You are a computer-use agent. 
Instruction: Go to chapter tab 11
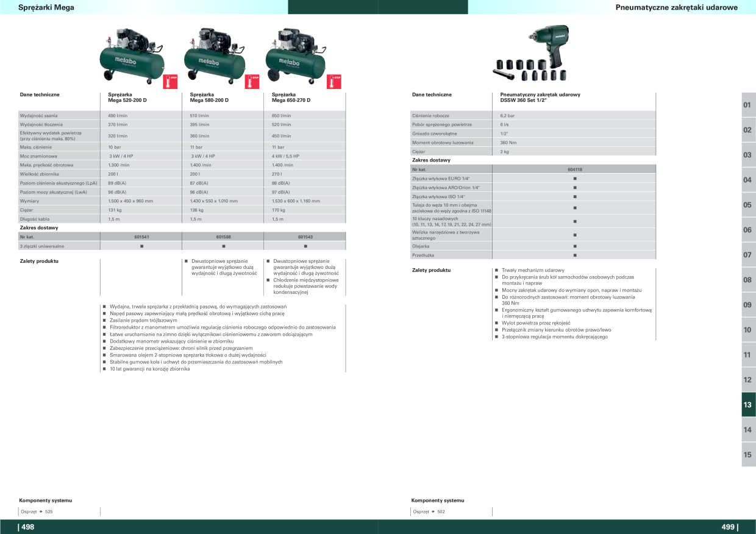[x=748, y=355]
